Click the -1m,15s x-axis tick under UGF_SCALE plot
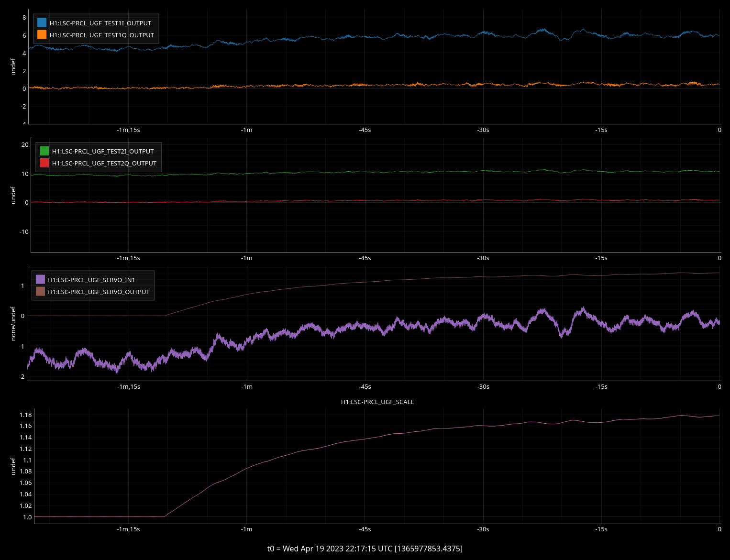Viewport: 730px width, 560px height. pos(128,529)
